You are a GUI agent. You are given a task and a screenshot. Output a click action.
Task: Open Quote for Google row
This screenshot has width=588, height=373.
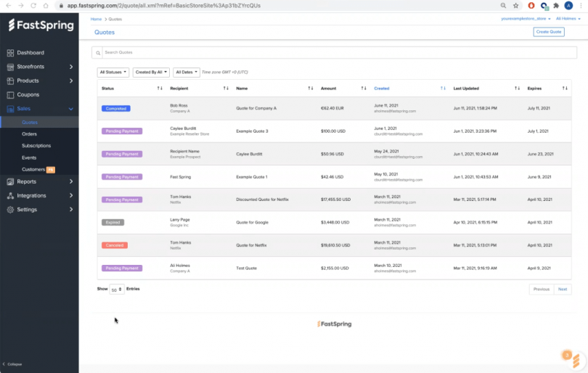[x=334, y=223]
